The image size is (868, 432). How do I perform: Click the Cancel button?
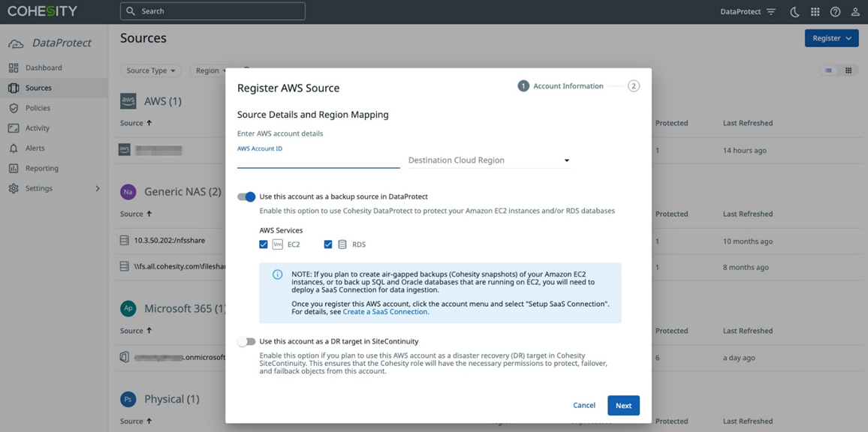pos(584,406)
